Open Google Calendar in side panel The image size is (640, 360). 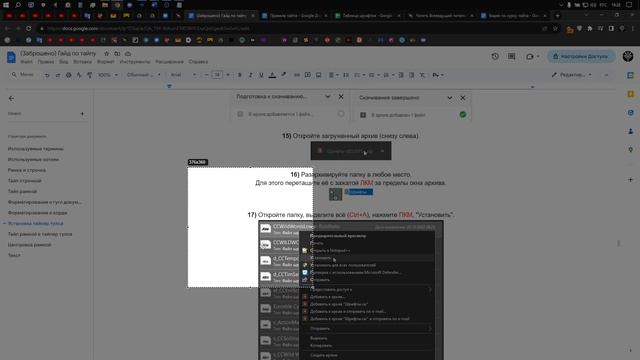click(x=631, y=76)
